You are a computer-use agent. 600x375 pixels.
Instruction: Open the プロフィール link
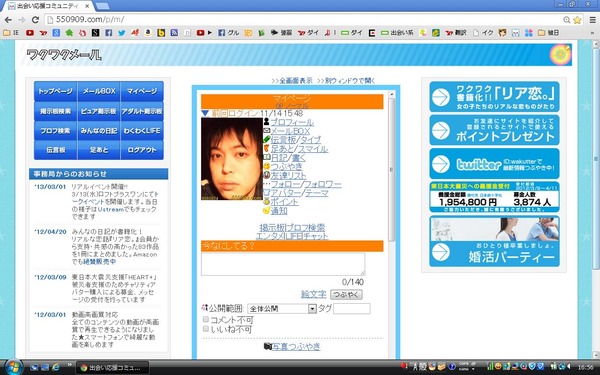(292, 122)
